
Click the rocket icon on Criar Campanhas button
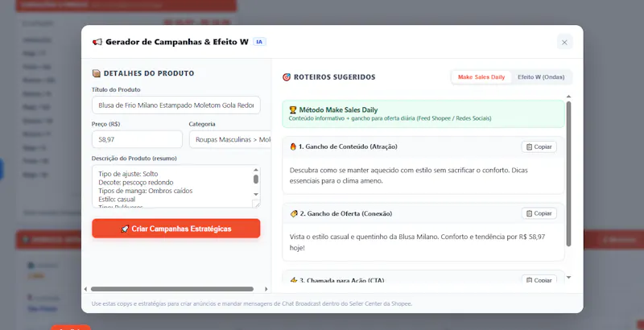(125, 229)
